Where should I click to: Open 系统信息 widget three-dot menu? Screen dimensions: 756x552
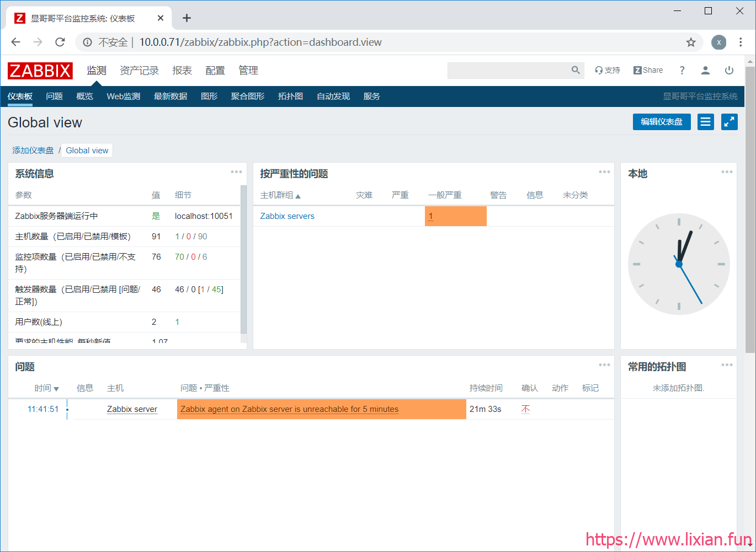[236, 172]
